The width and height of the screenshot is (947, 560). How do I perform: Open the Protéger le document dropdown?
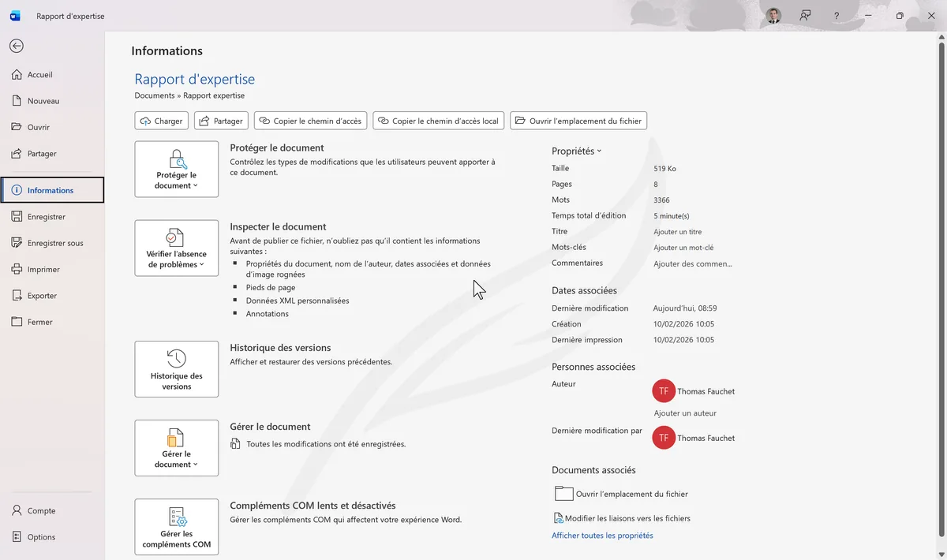(177, 169)
